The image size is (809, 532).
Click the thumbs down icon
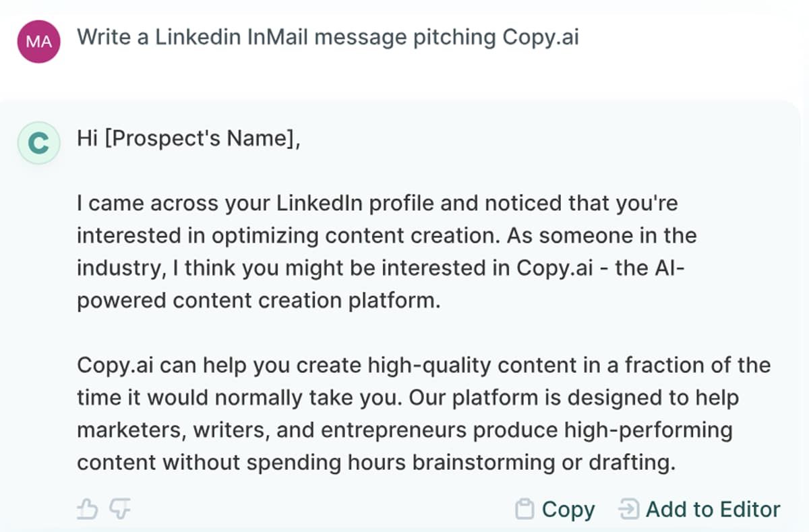[x=120, y=510]
